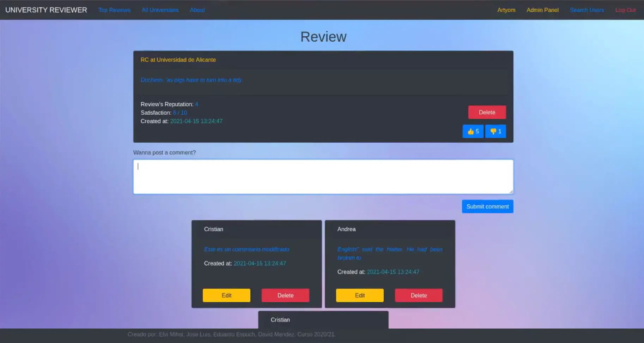This screenshot has height=343, width=644.
Task: Focus the comment text area
Action: click(323, 176)
